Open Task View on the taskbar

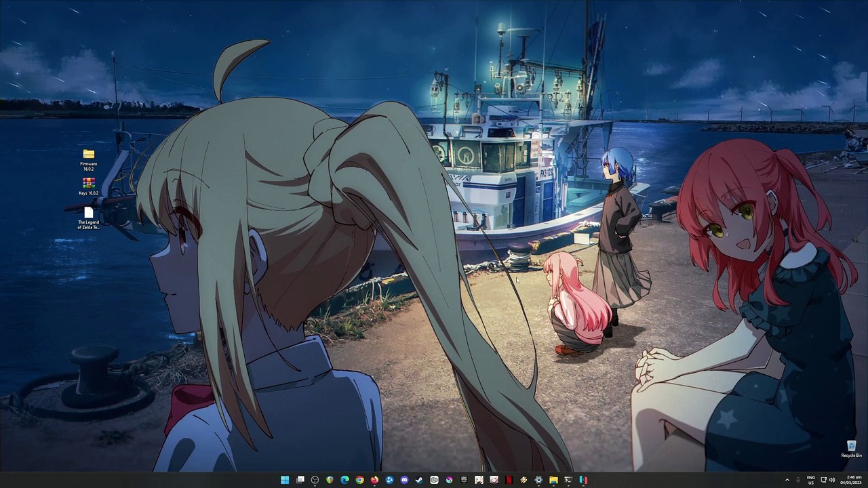click(300, 480)
